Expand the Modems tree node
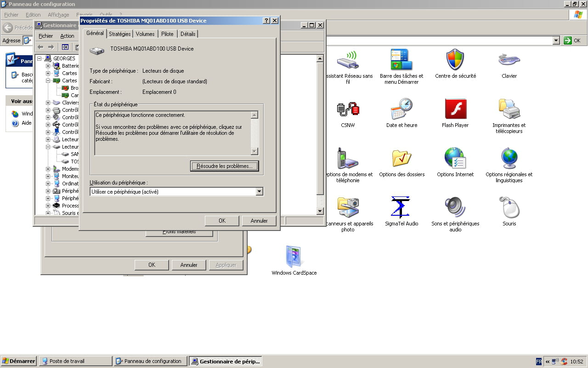This screenshot has height=368, width=588. (x=48, y=169)
